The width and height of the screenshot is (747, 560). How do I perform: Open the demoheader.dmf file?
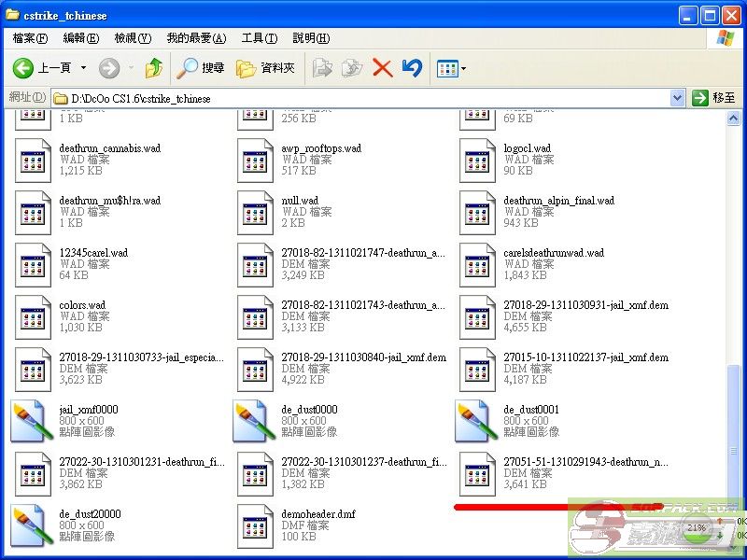[x=254, y=525]
